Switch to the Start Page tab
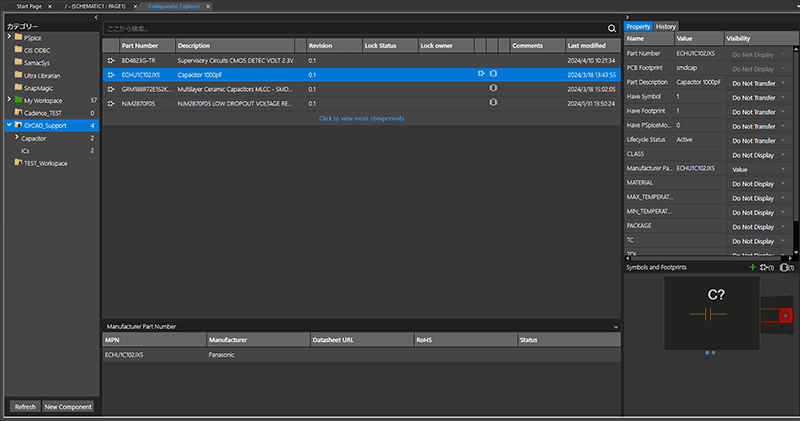 pos(29,7)
